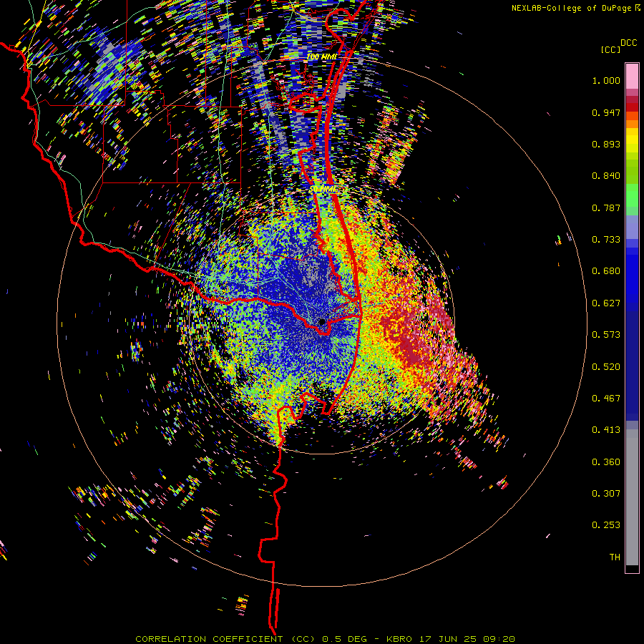The width and height of the screenshot is (644, 644).
Task: Click the black KBRO radar site dot
Action: coord(322,322)
